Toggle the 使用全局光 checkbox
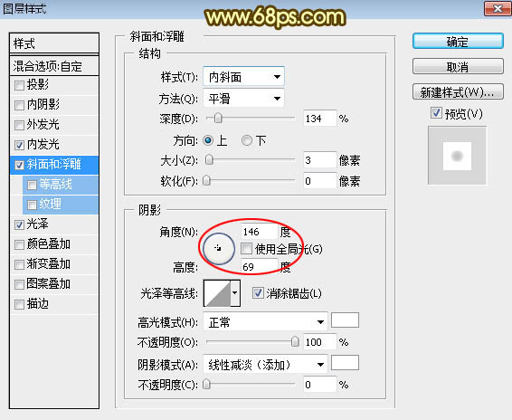 tap(247, 249)
